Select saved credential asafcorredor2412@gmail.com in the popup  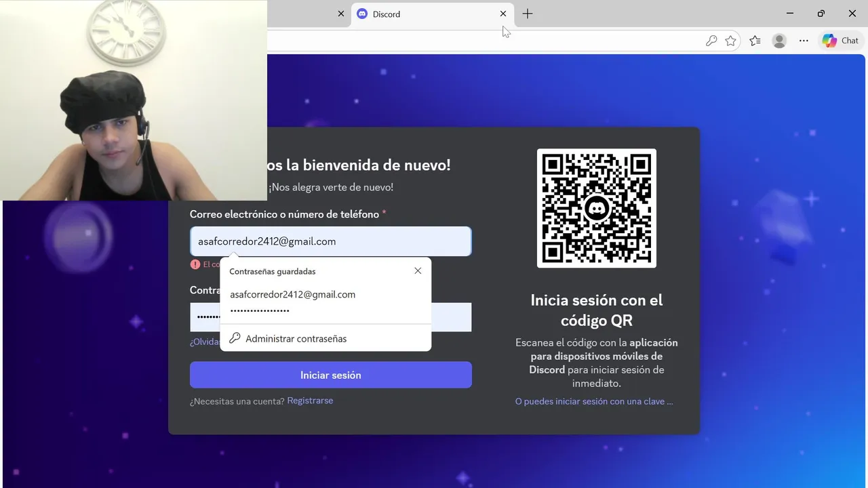pyautogui.click(x=325, y=302)
